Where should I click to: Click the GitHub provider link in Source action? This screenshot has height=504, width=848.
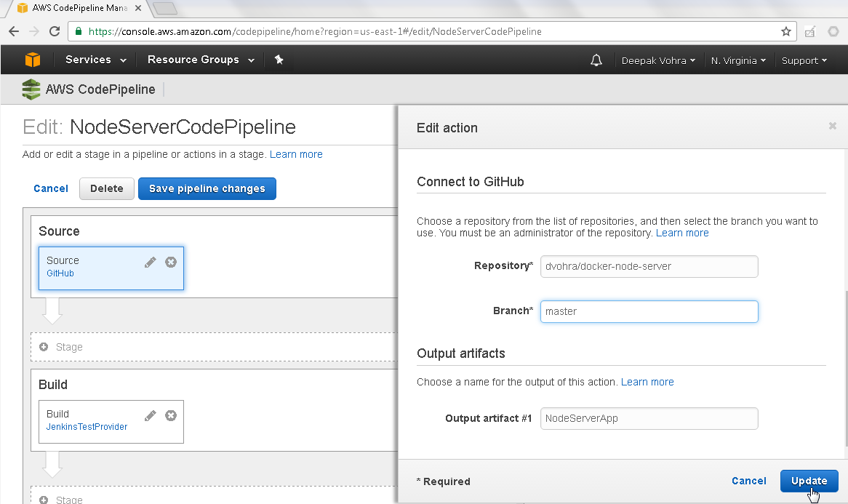coord(60,273)
